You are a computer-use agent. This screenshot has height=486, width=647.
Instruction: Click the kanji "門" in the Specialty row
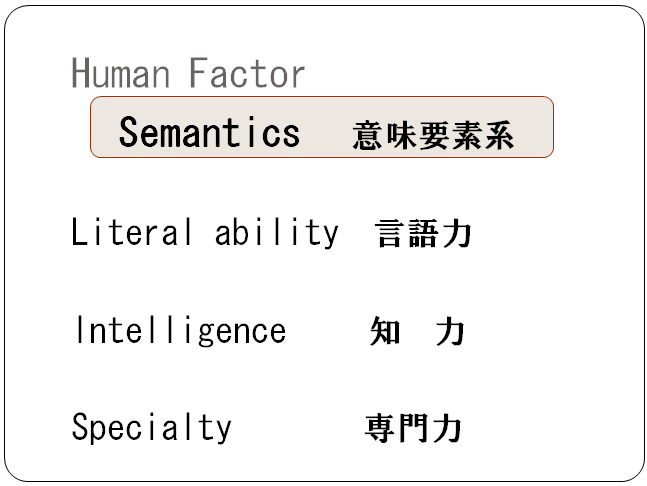coord(414,429)
